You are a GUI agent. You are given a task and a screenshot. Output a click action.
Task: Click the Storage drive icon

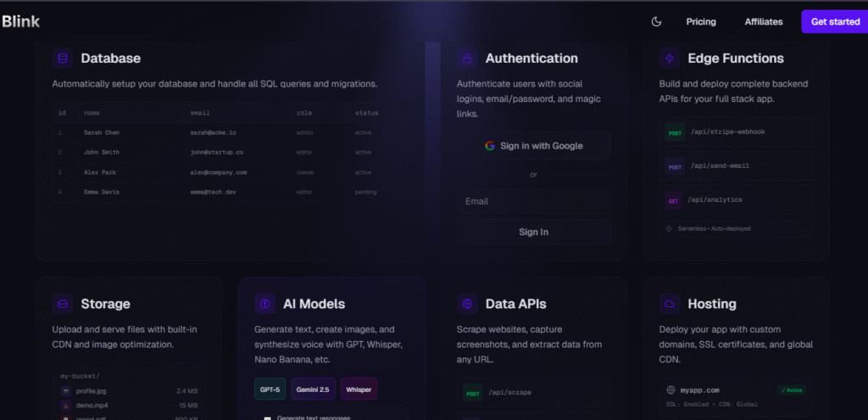[62, 304]
